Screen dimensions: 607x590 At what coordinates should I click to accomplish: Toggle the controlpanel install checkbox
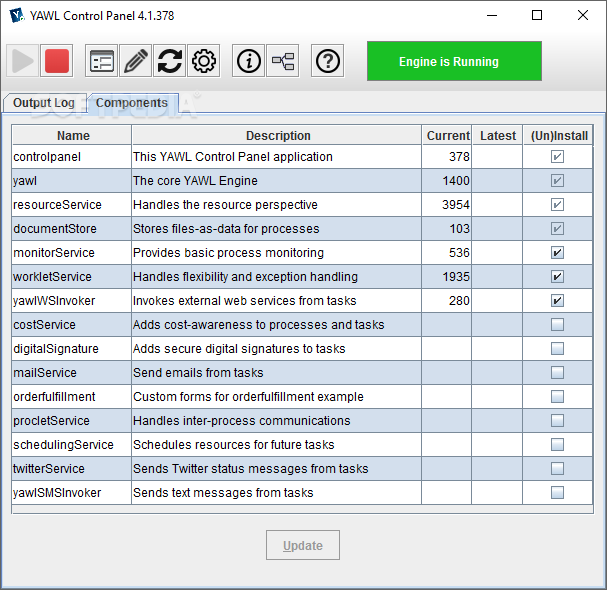coord(557,157)
